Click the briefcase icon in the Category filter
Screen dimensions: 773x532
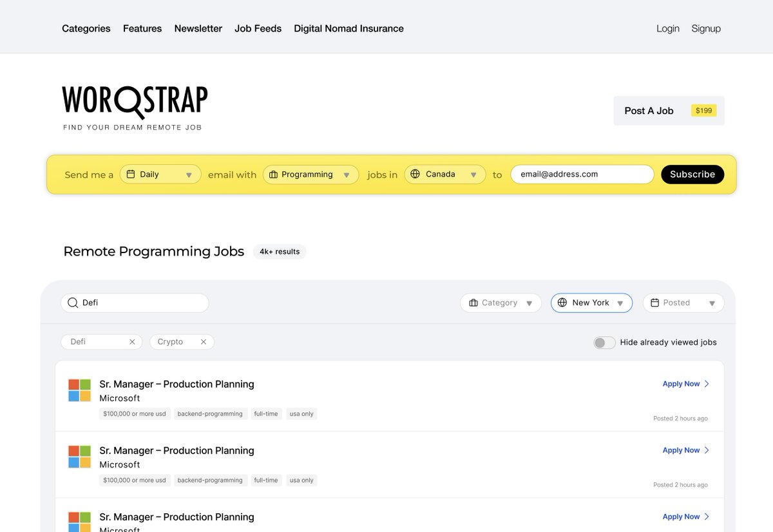coord(473,303)
